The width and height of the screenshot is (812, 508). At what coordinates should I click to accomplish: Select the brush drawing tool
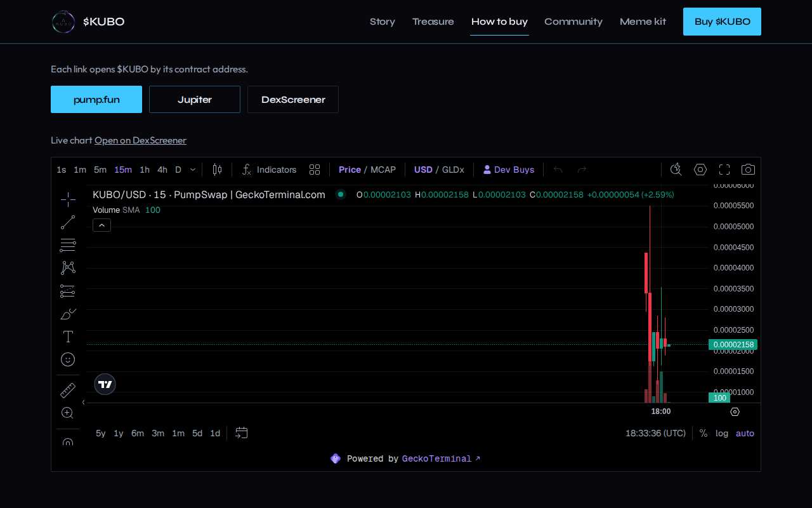point(68,314)
